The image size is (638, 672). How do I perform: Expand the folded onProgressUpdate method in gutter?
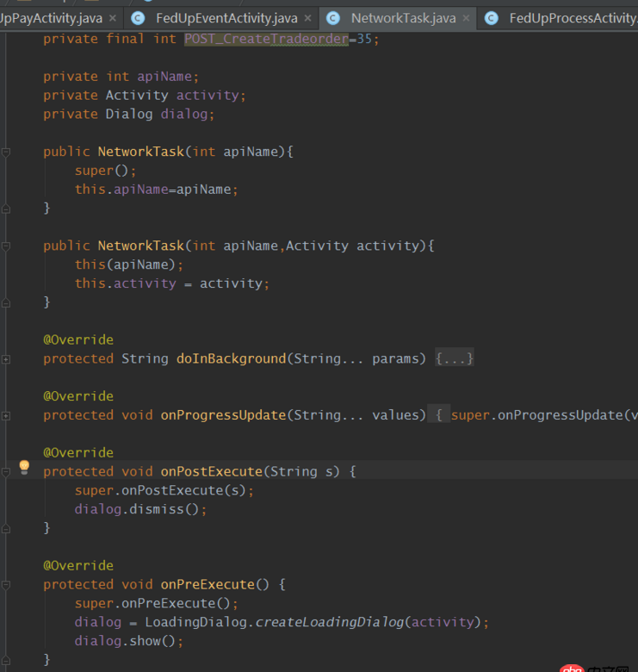pos(6,415)
